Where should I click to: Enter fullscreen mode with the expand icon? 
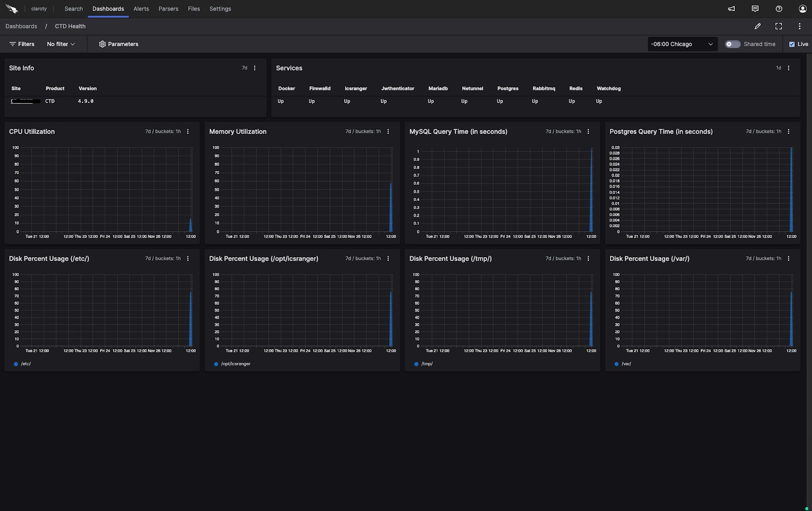tap(779, 26)
